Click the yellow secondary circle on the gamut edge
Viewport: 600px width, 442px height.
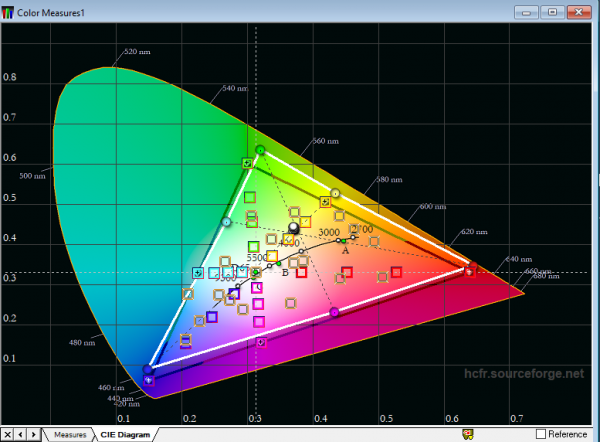tap(335, 193)
